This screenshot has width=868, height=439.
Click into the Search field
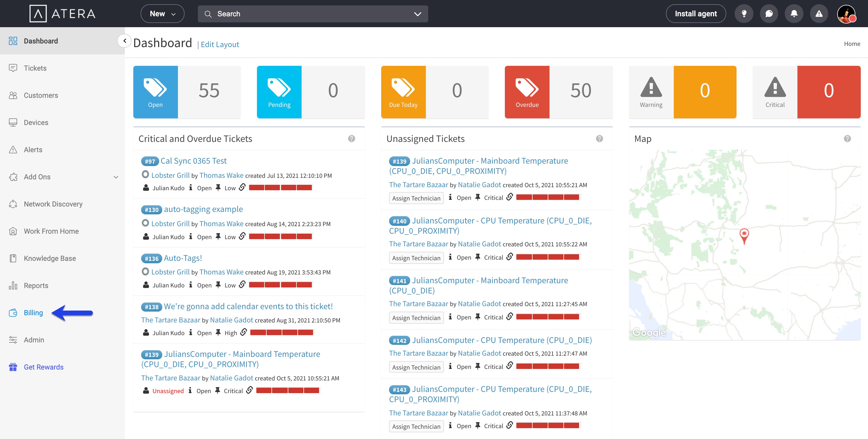[x=313, y=14]
